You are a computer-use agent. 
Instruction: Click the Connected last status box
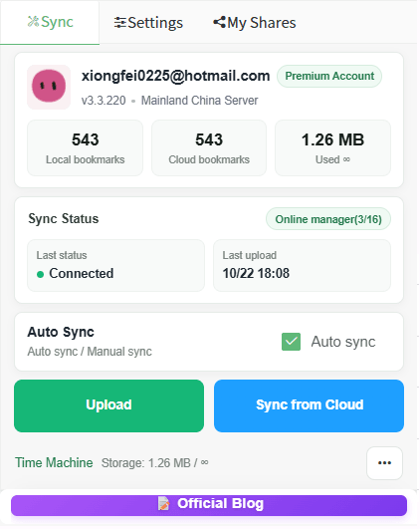point(116,266)
